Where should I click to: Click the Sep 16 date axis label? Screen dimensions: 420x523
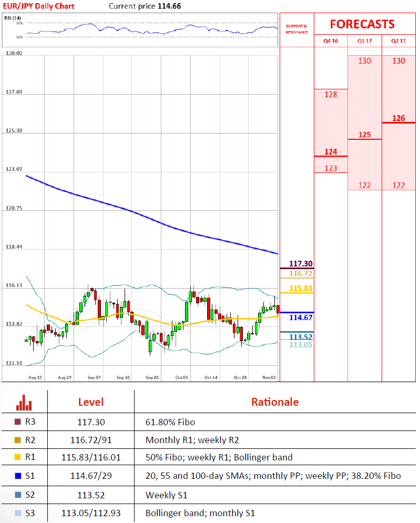[123, 377]
